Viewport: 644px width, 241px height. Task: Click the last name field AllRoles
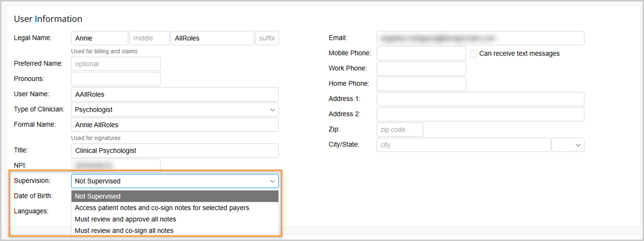click(x=212, y=38)
